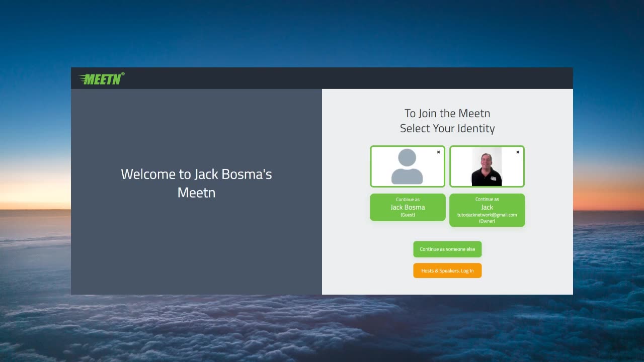644x362 pixels.
Task: Remove the Jack owner identity card
Action: point(518,152)
